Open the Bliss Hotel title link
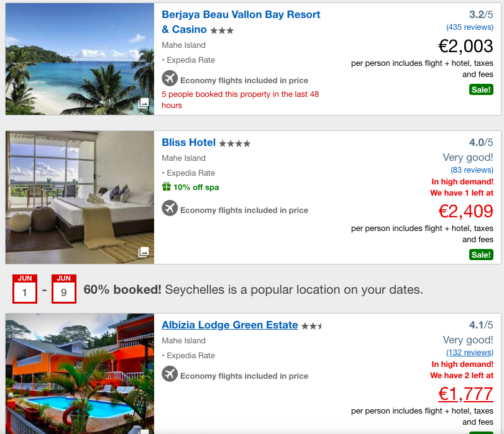Viewport: 504px width, 434px height. 189,142
